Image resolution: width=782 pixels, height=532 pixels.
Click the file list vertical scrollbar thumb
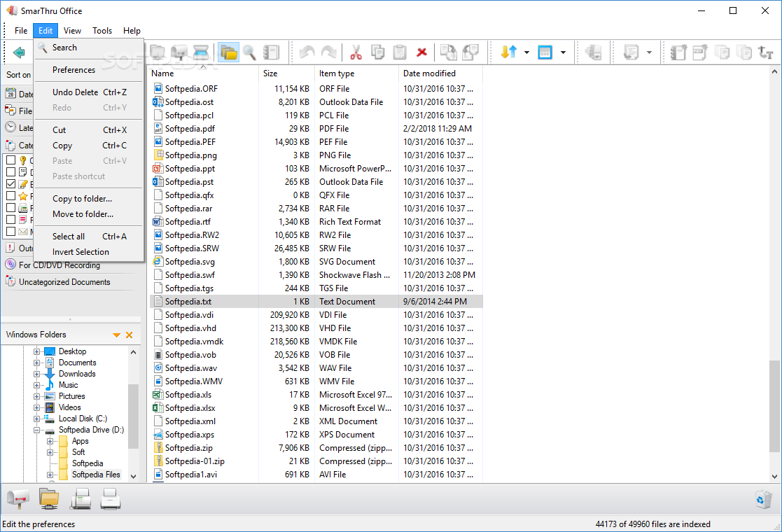pyautogui.click(x=774, y=406)
